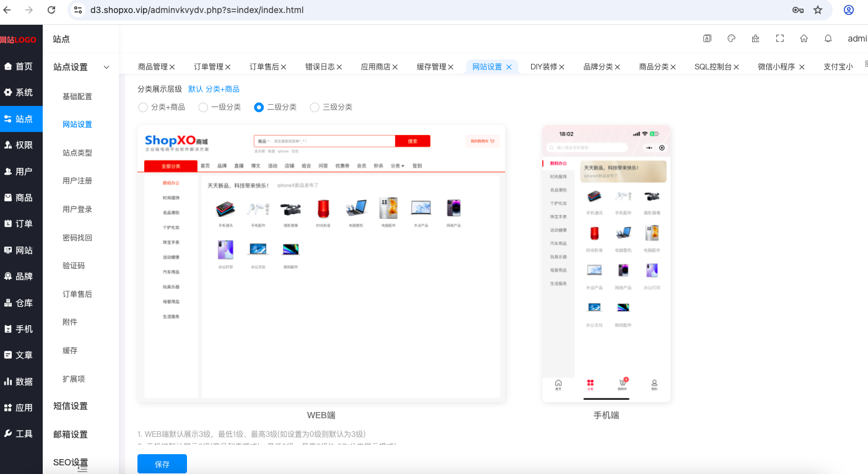Open 订单 in the dark sidebar
This screenshot has width=868, height=474.
[21, 224]
